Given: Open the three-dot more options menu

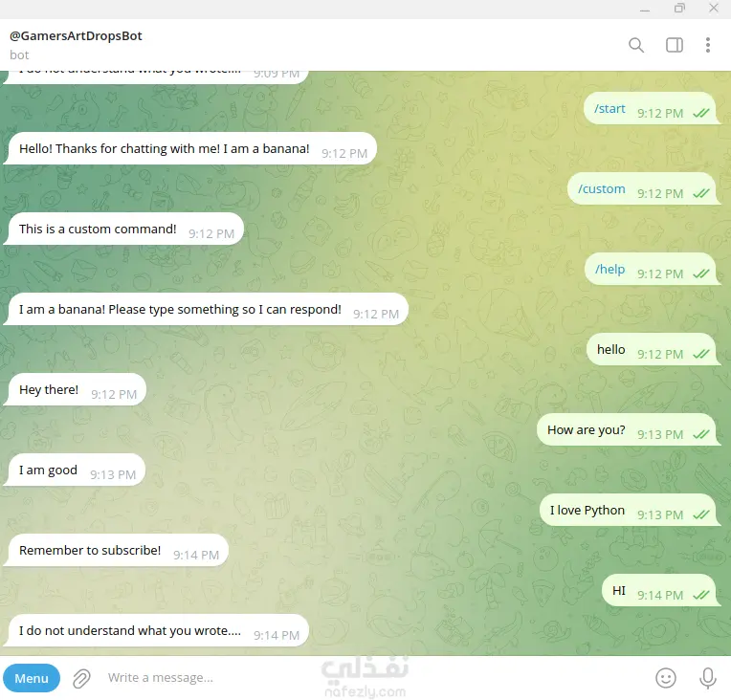Looking at the screenshot, I should [708, 45].
